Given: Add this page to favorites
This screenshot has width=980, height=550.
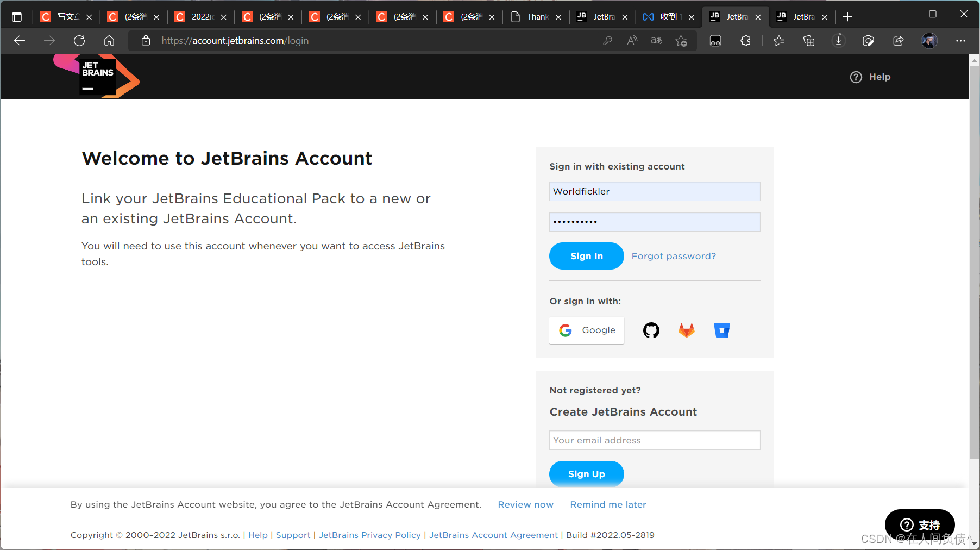Looking at the screenshot, I should point(681,41).
